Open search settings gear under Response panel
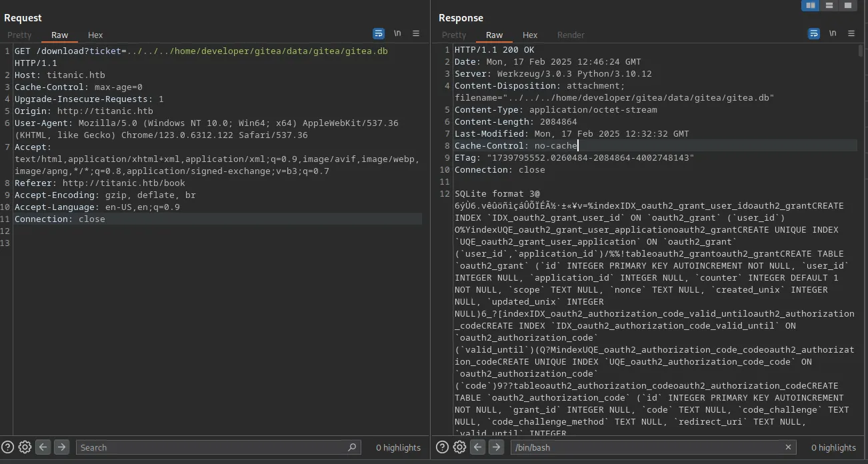Screen dimensions: 868x464 pyautogui.click(x=459, y=447)
